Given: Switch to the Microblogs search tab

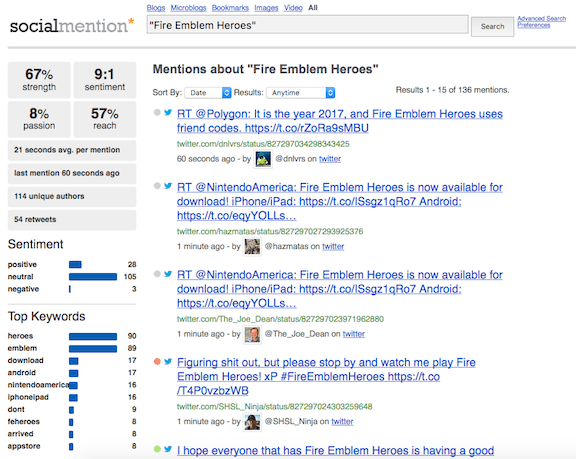Looking at the screenshot, I should (x=188, y=8).
